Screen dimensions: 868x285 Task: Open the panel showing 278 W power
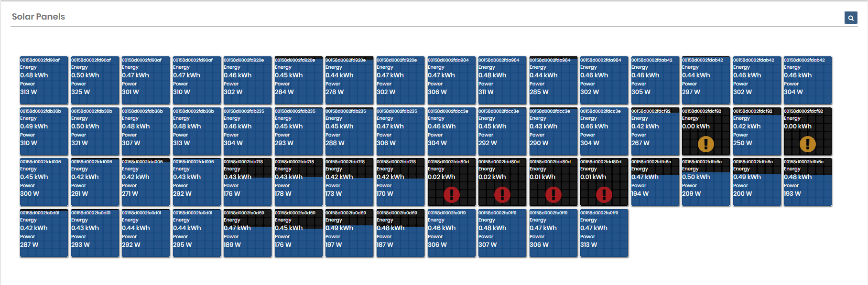click(x=349, y=80)
